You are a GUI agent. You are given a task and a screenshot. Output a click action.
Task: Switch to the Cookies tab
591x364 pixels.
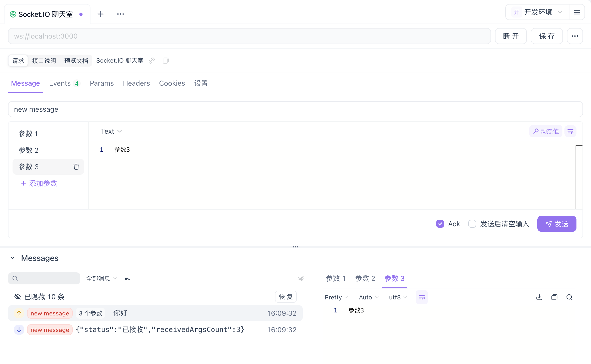point(172,83)
